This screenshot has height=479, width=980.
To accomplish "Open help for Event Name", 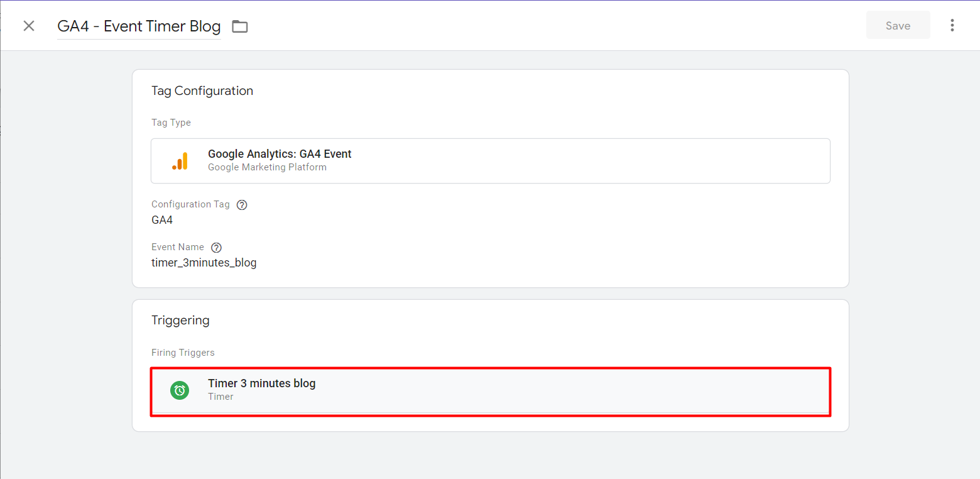I will pos(217,248).
